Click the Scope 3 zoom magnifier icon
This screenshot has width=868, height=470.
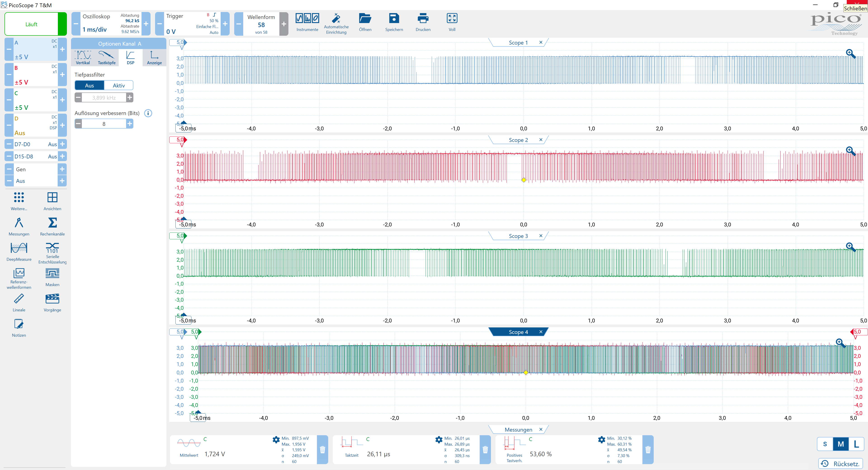pos(851,247)
